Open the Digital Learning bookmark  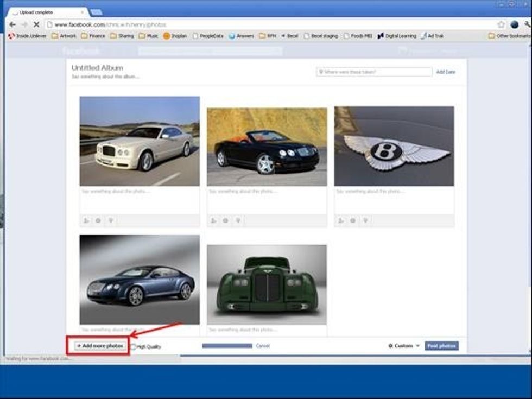click(x=397, y=36)
